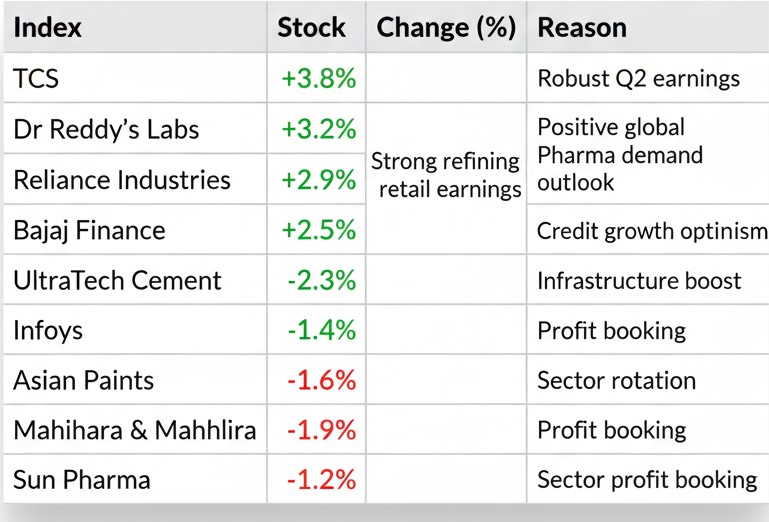769x522 pixels.
Task: Click the Reliance Industries cell
Action: pyautogui.click(x=122, y=180)
